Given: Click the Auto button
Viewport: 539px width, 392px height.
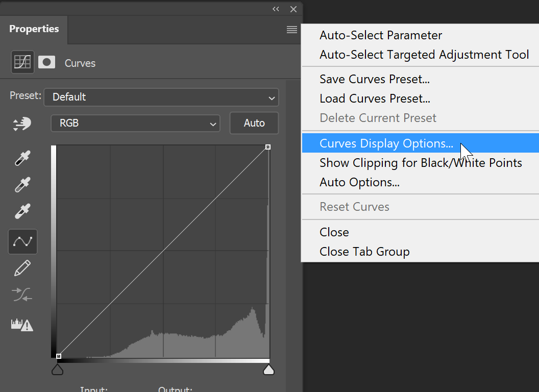Looking at the screenshot, I should (x=254, y=123).
